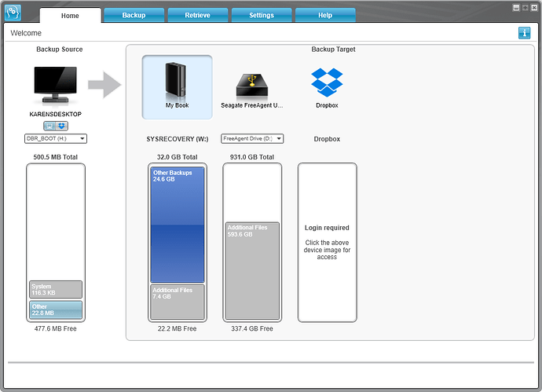Click the 931.0 GB Total label
The height and width of the screenshot is (392, 542).
[x=252, y=157]
